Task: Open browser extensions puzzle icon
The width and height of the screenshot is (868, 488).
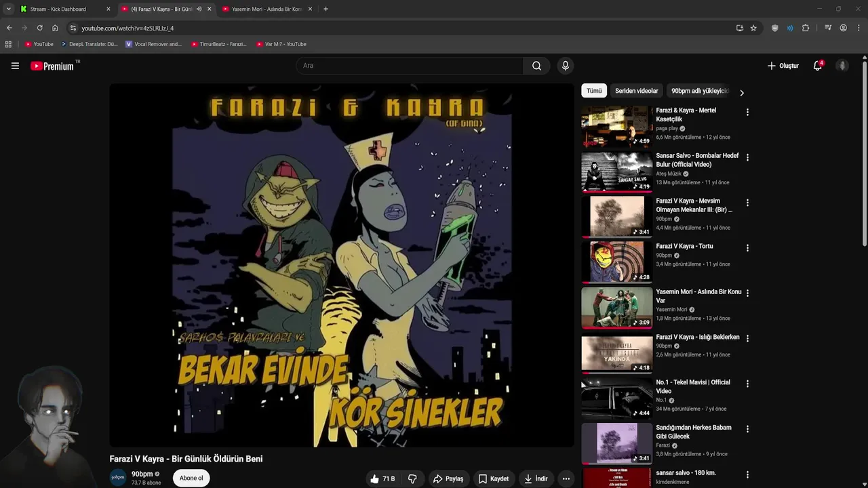Action: tap(806, 28)
